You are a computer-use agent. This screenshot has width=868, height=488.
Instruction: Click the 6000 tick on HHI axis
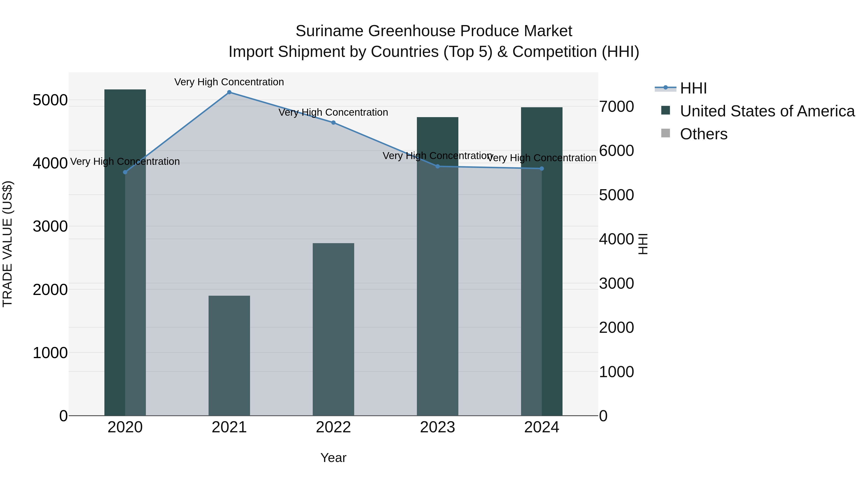click(617, 151)
